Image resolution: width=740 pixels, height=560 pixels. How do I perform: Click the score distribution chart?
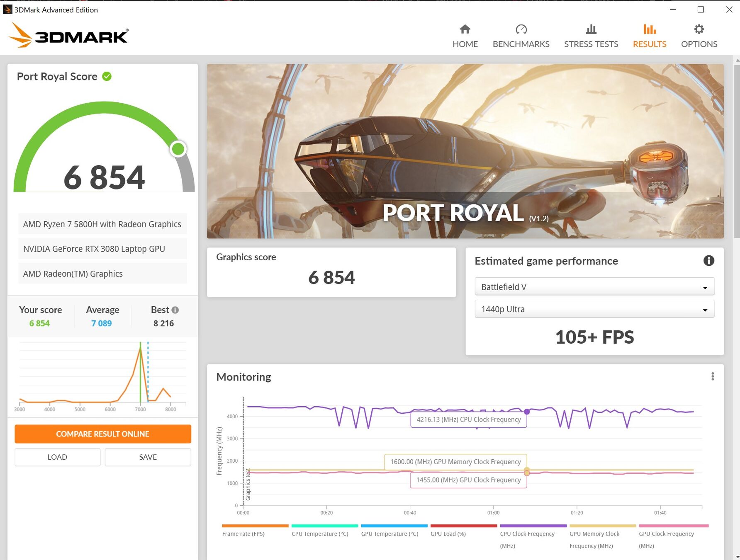pos(102,376)
